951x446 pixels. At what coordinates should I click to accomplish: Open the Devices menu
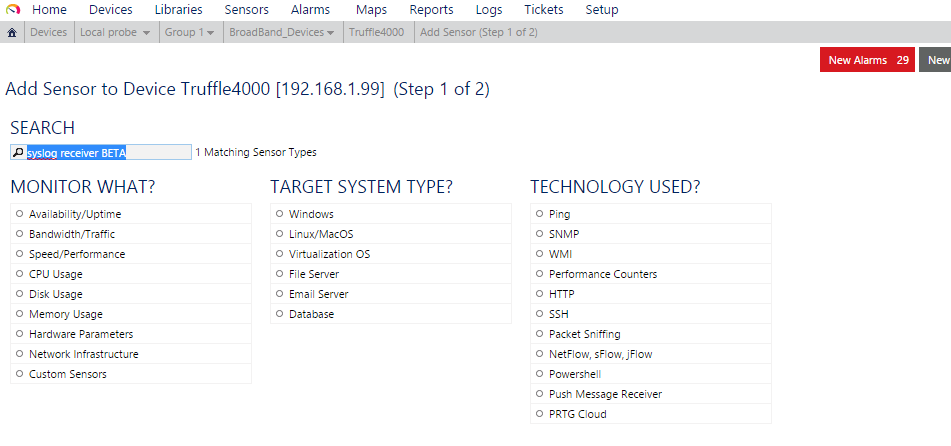pos(110,10)
